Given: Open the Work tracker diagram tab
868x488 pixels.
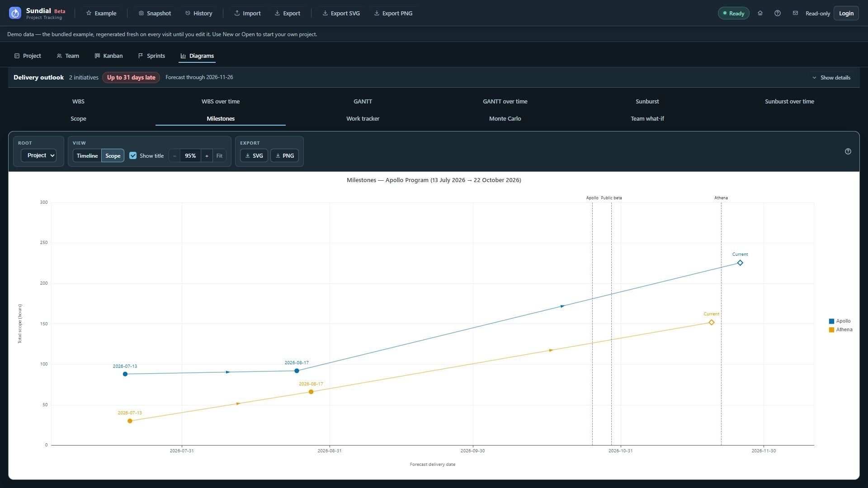Looking at the screenshot, I should point(363,118).
